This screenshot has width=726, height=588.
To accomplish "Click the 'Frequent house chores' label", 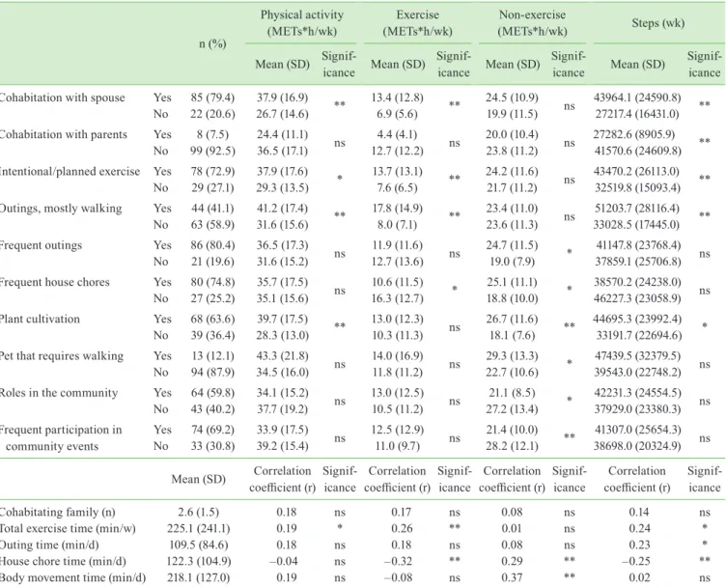I will (55, 283).
